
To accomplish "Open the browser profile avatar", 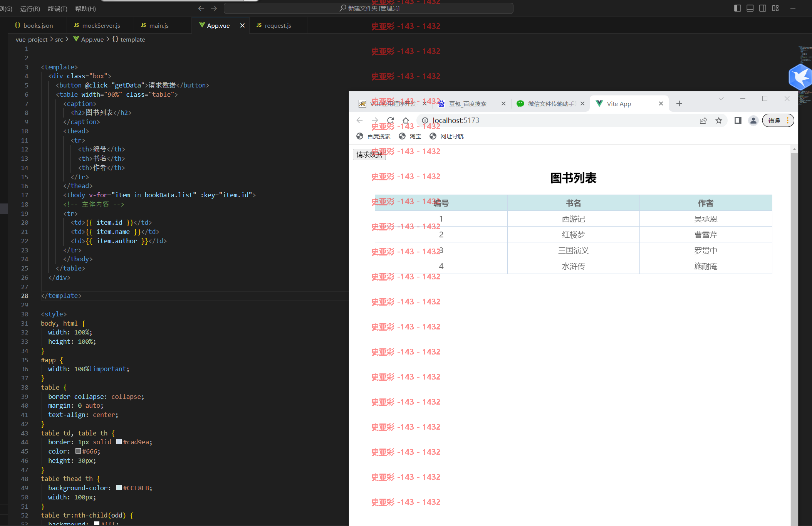I will (753, 121).
